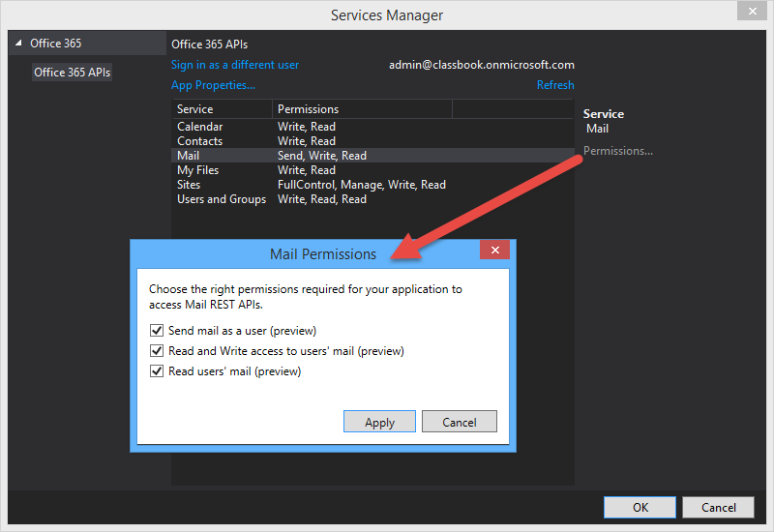774x532 pixels.
Task: Refresh the services list
Action: (x=555, y=85)
